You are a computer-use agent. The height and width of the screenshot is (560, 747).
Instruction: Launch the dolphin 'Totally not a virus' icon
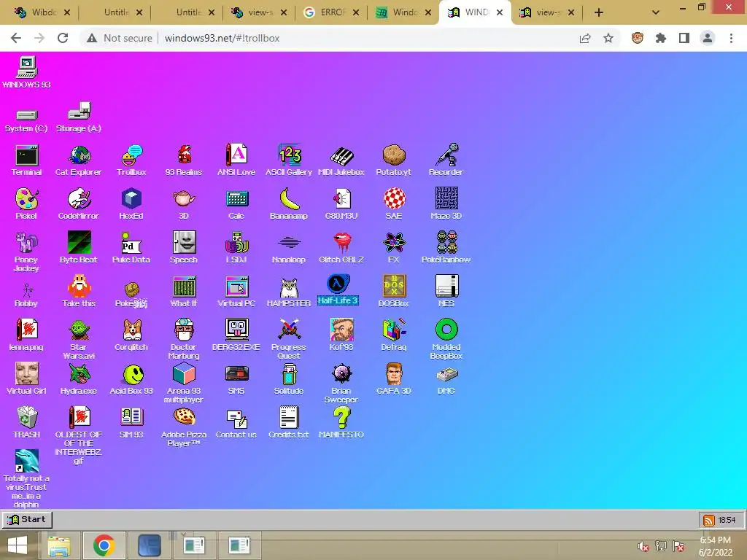coord(26,478)
